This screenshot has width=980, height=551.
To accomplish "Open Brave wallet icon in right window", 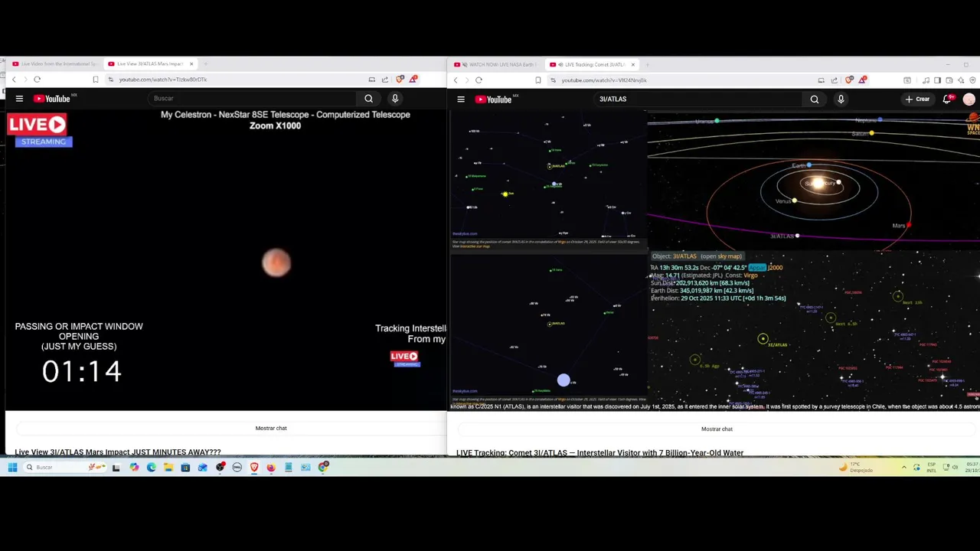I will (949, 80).
